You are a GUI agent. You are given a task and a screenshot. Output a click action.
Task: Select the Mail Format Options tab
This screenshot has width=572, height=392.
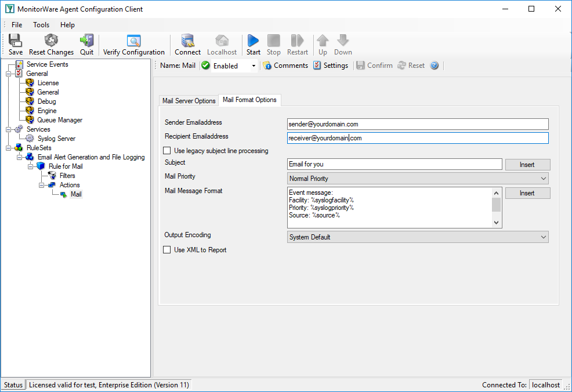249,100
